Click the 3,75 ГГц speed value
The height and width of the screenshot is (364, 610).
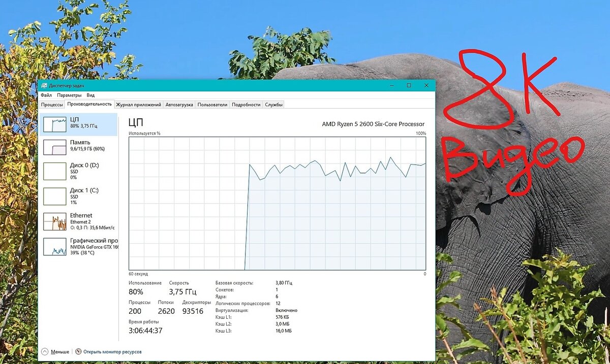tap(182, 292)
